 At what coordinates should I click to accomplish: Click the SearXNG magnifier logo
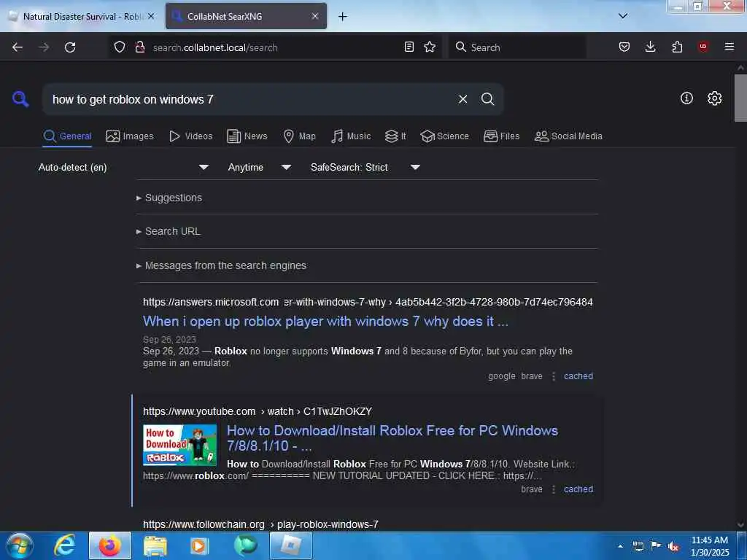pos(20,99)
